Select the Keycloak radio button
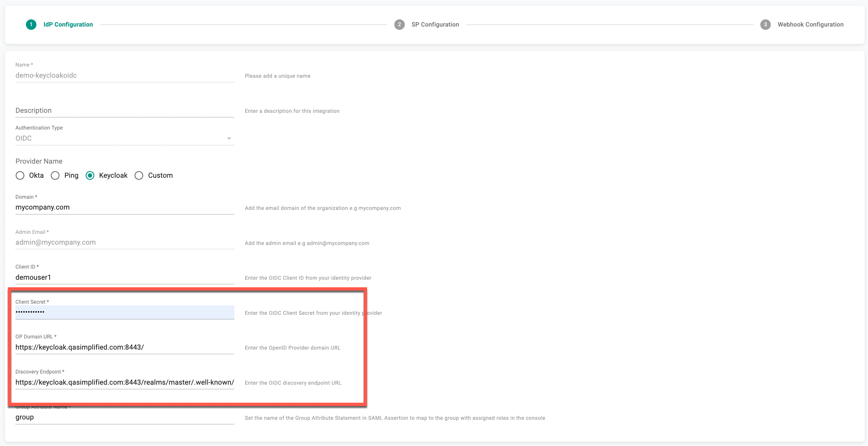This screenshot has height=446, width=868. 90,175
